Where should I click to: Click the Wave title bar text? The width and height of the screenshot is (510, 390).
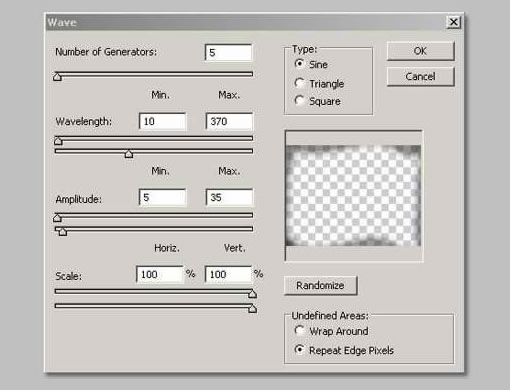(x=62, y=22)
